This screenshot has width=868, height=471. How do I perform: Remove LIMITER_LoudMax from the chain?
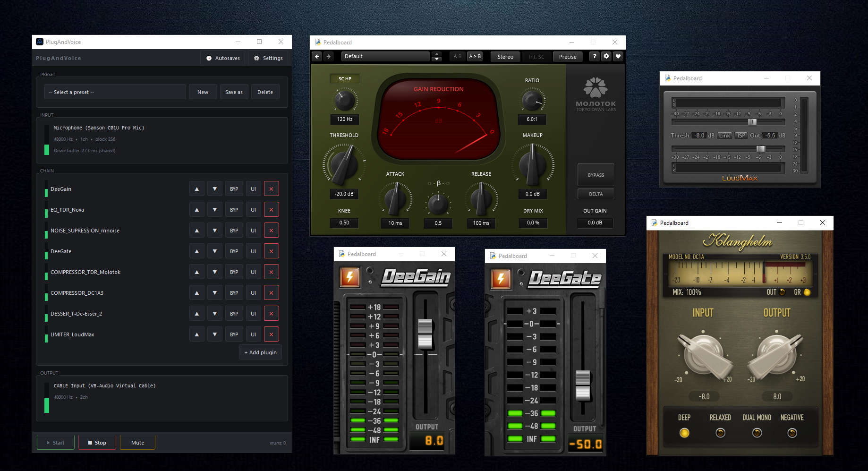coord(272,334)
